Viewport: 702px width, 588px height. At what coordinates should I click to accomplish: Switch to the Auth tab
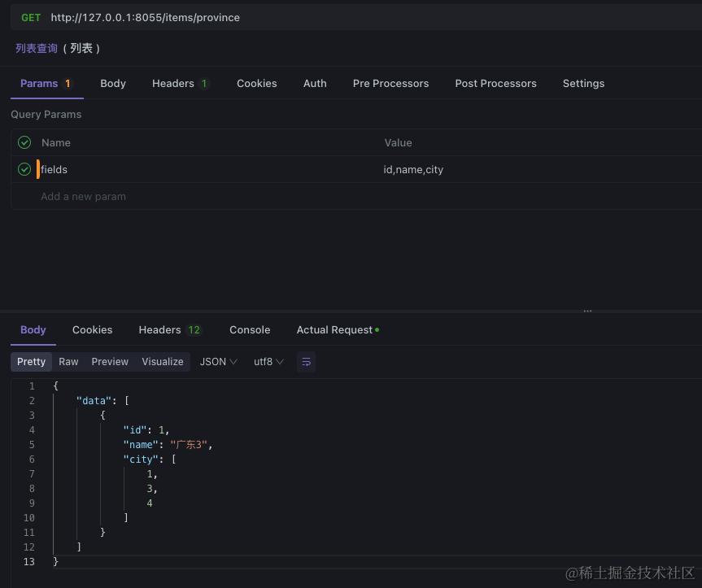315,83
